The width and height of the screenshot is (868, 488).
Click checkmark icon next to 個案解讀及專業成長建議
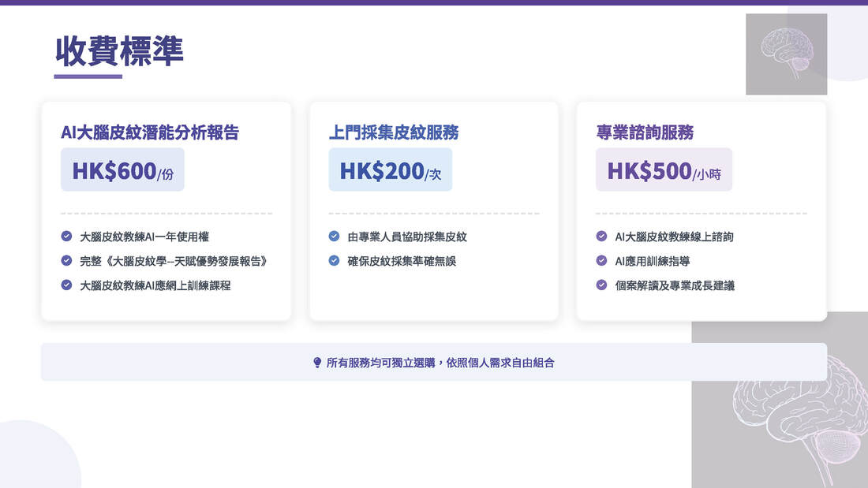tap(601, 285)
